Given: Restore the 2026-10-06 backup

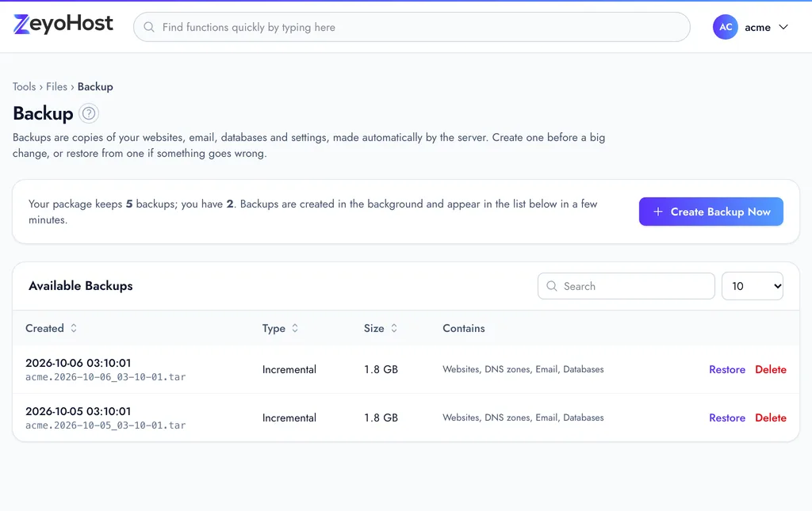Looking at the screenshot, I should point(727,369).
